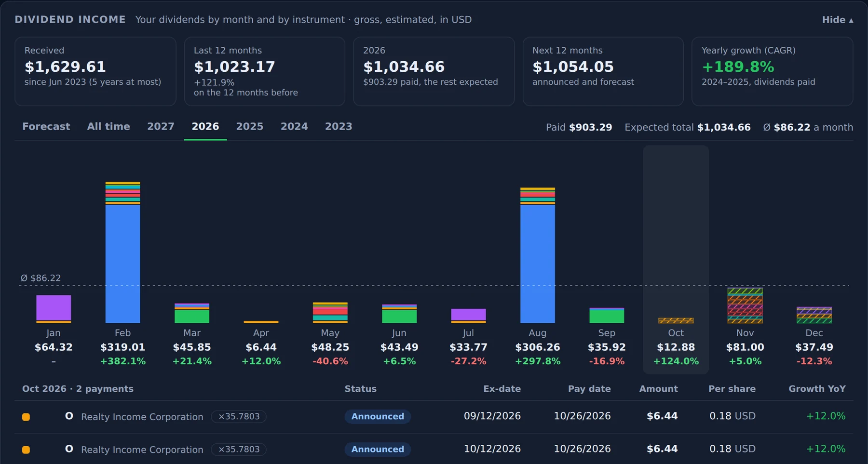
Task: Open Realty Income Corporation with ex-date 10/12/2026
Action: pos(142,450)
